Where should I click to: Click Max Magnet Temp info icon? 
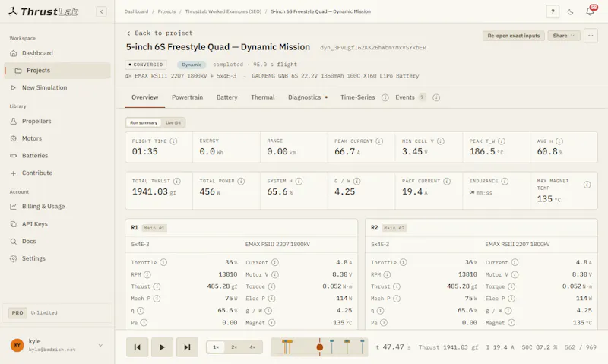point(587,185)
